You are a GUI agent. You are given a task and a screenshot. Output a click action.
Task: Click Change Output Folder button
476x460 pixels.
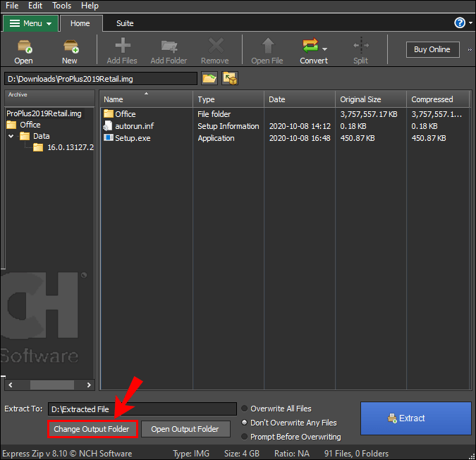[x=92, y=429]
